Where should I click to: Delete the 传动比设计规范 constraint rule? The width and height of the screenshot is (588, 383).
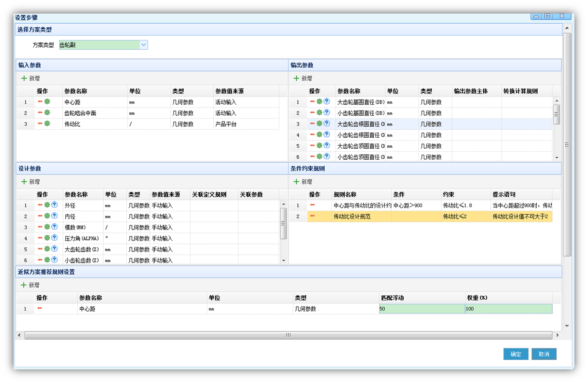click(312, 216)
